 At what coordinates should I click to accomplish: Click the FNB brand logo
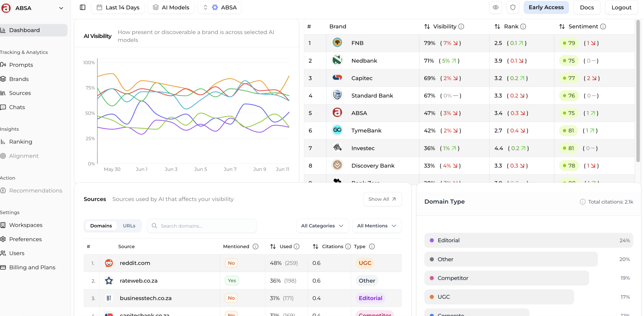337,42
